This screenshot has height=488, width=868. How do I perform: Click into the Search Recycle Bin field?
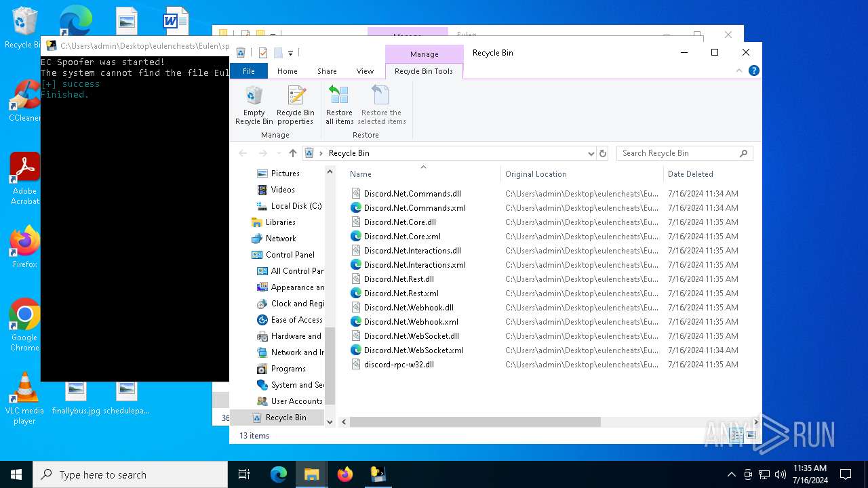point(678,153)
